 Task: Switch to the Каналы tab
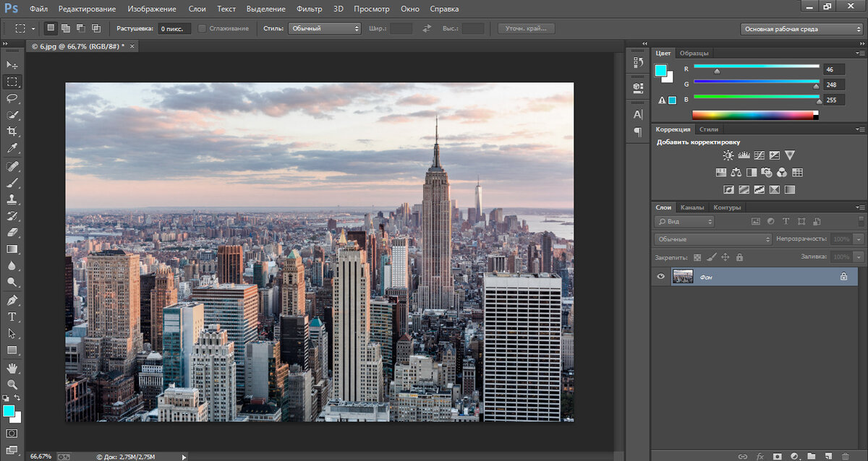coord(692,207)
